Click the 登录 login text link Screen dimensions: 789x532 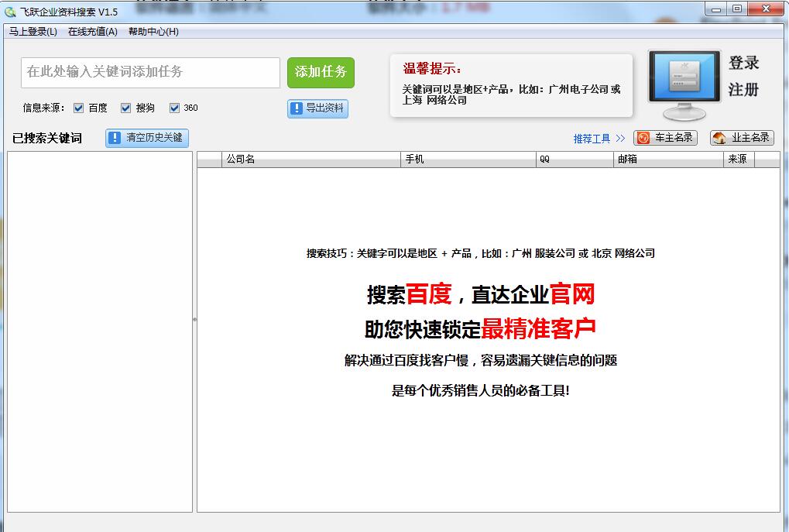click(743, 63)
